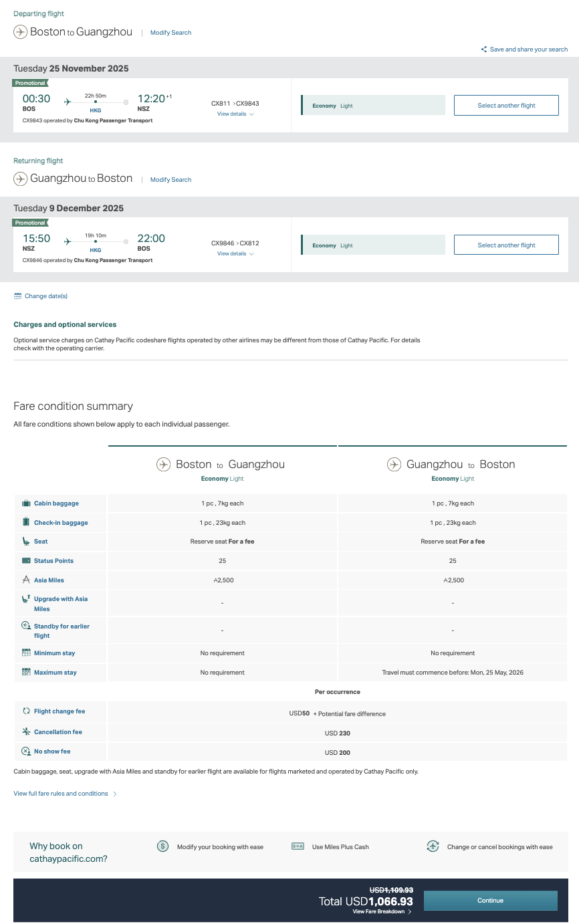The image size is (579, 924).
Task: Click the Asia Miles logo icon
Action: pos(26,580)
